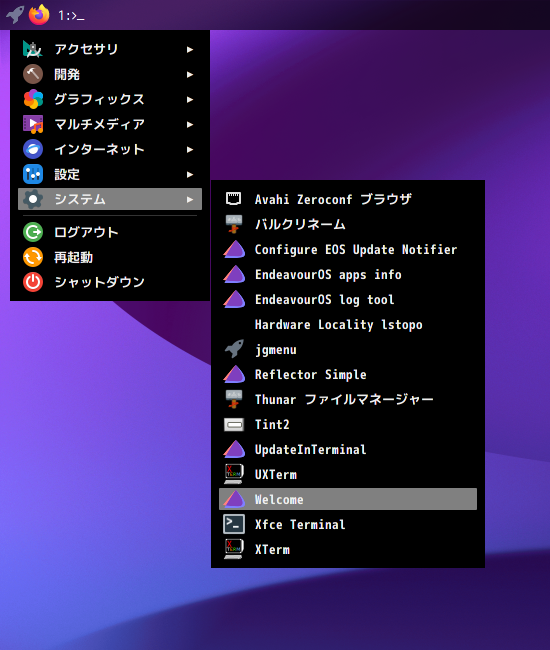Open Configure EOS Update Notifier

point(348,249)
